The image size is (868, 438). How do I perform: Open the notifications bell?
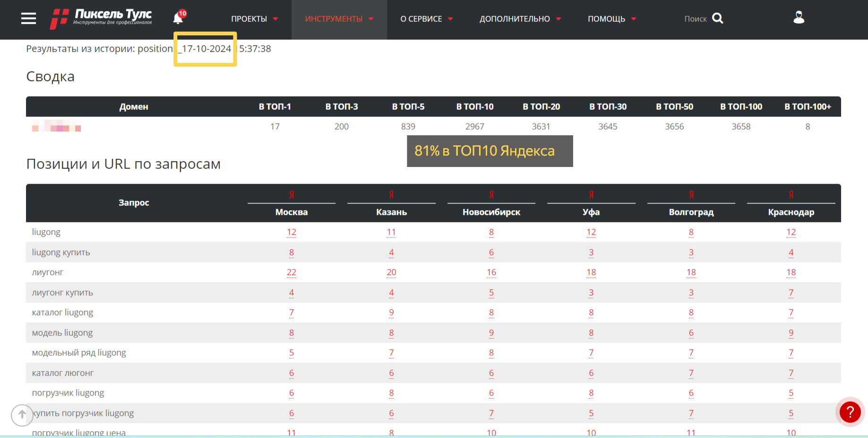pos(178,18)
